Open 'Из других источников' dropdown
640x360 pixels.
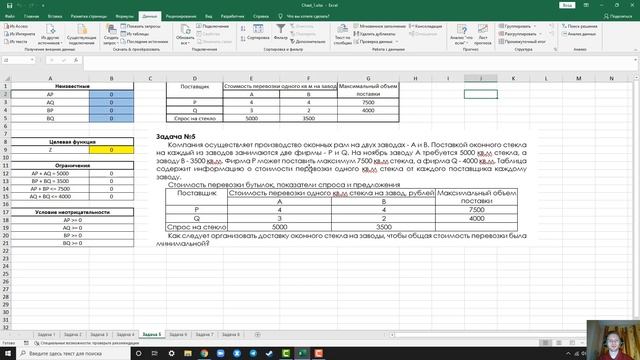pyautogui.click(x=50, y=34)
